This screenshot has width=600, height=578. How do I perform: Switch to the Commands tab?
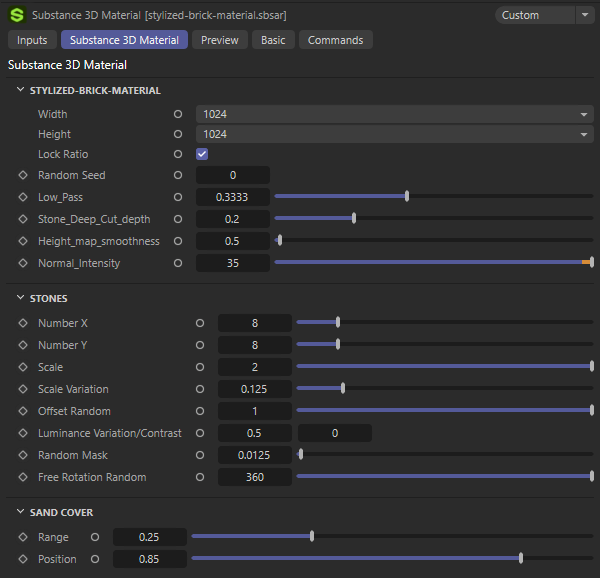tap(336, 40)
